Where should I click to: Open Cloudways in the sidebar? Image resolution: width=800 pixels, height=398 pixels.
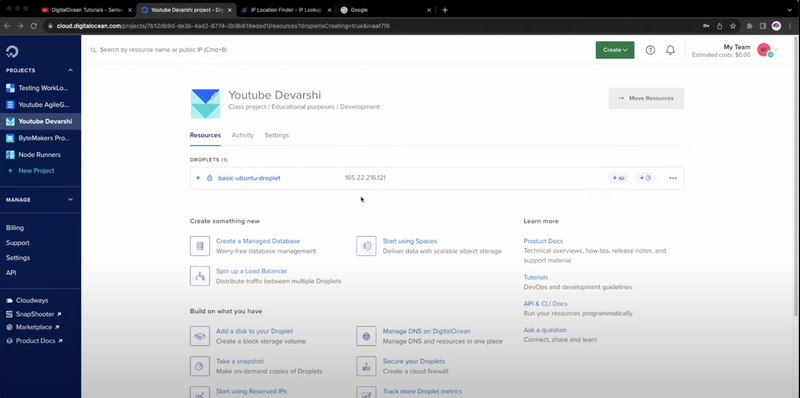click(32, 301)
